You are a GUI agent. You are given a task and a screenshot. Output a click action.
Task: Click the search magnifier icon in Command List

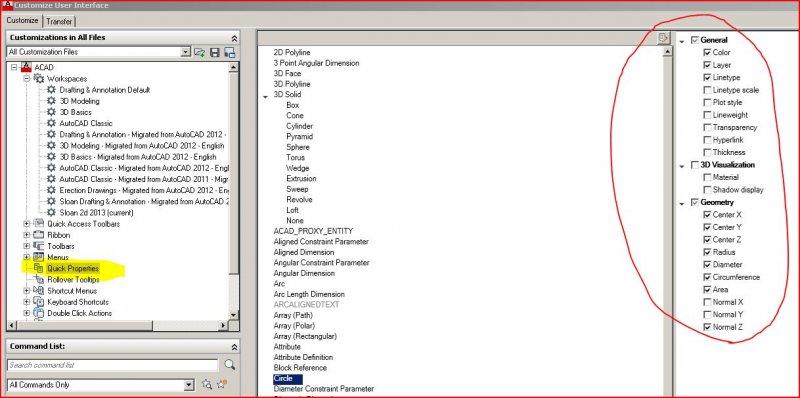[x=230, y=364]
